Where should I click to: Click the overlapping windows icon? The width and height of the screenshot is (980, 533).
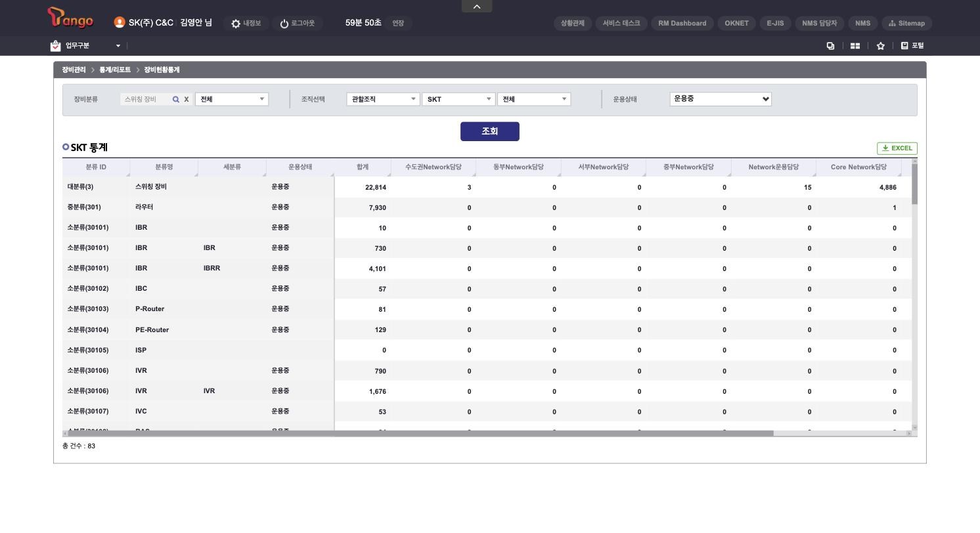(830, 45)
